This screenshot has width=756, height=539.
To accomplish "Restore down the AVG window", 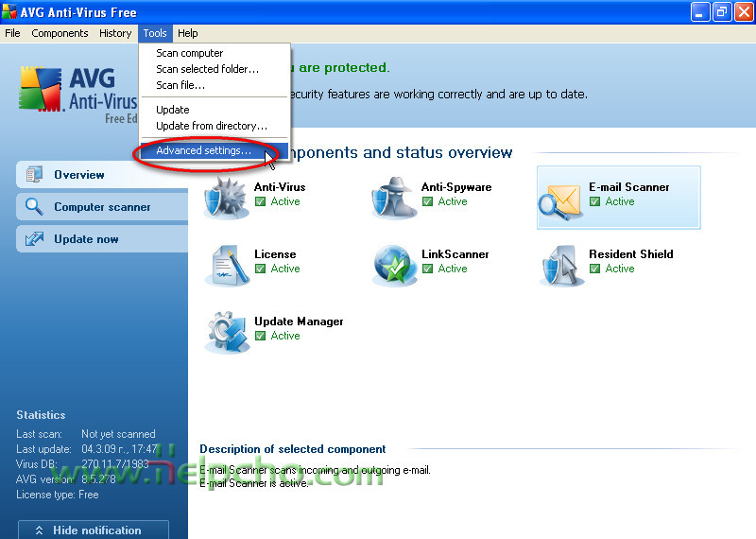I will 722,12.
